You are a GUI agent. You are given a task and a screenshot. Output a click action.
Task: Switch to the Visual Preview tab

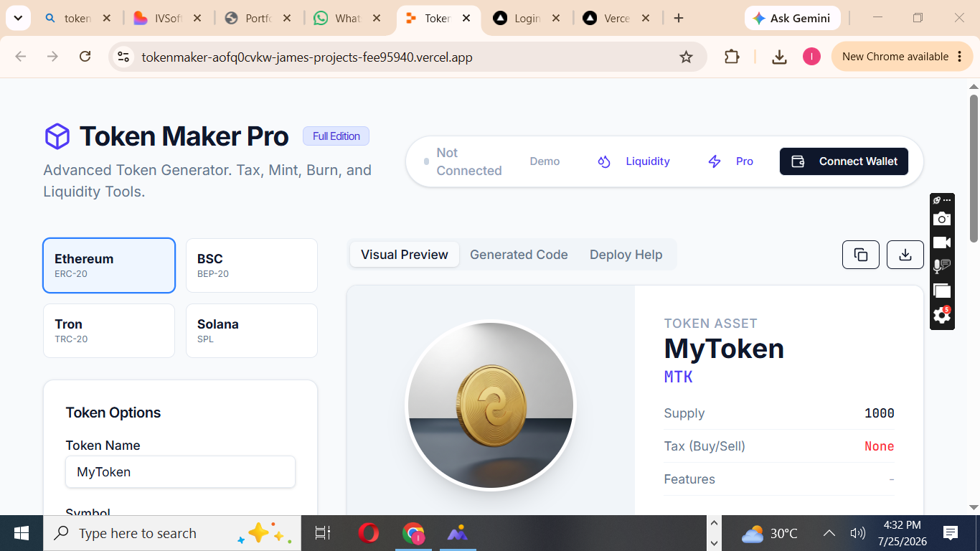tap(405, 255)
